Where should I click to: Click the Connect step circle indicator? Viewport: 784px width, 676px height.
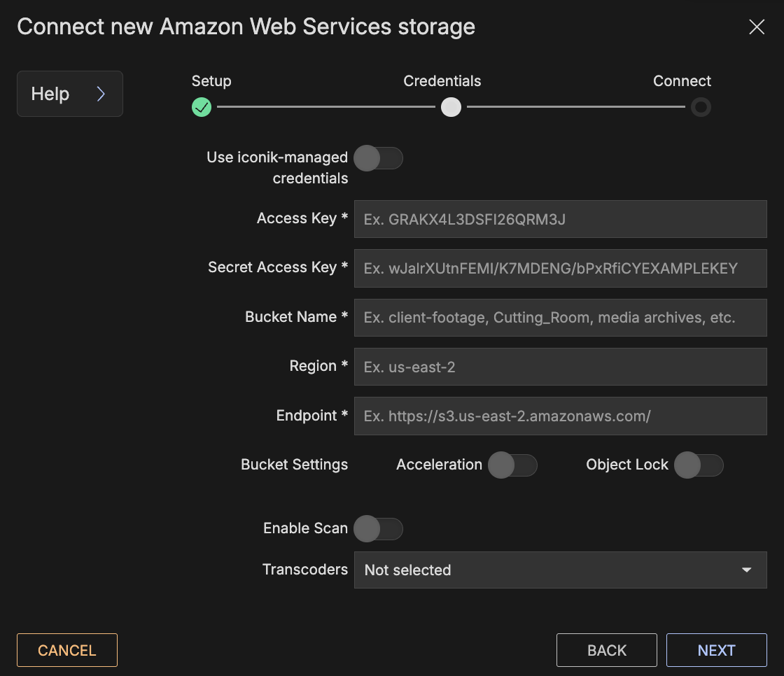click(x=701, y=107)
